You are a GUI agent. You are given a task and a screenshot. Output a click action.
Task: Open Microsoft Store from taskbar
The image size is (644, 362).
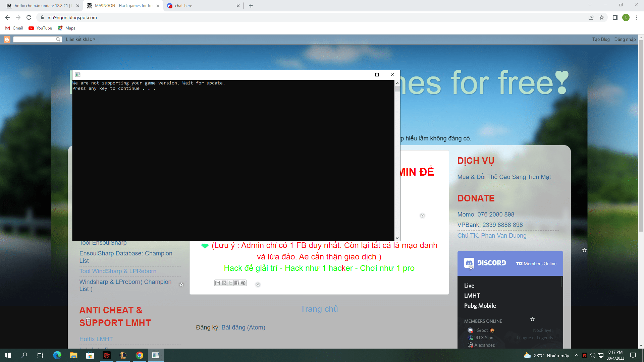[90, 355]
